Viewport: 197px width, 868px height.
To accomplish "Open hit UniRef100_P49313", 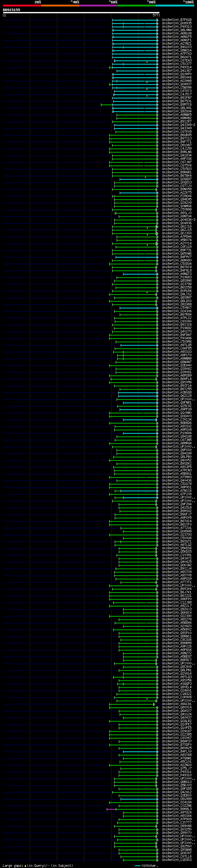I will coord(177,26).
